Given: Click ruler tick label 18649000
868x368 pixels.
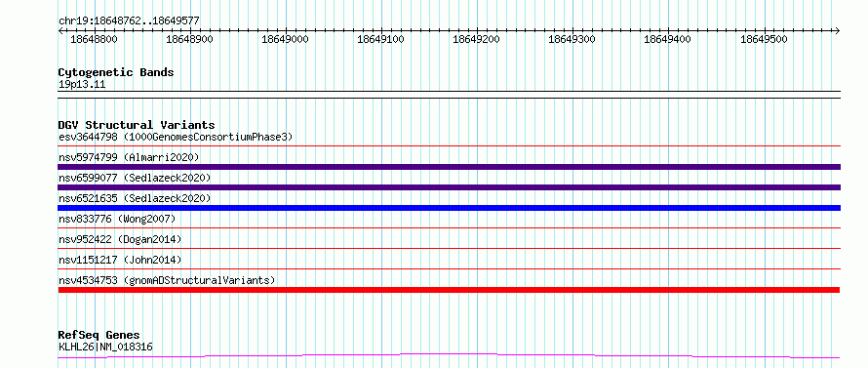Looking at the screenshot, I should 286,39.
